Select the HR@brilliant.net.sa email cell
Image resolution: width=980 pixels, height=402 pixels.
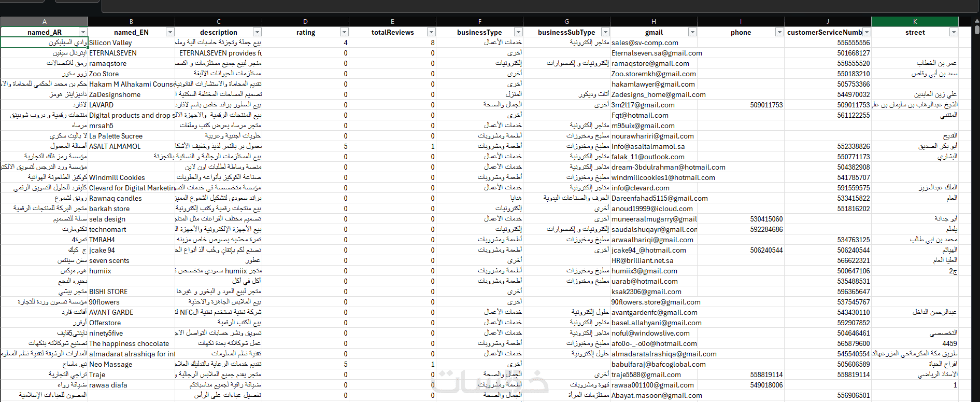tap(654, 260)
